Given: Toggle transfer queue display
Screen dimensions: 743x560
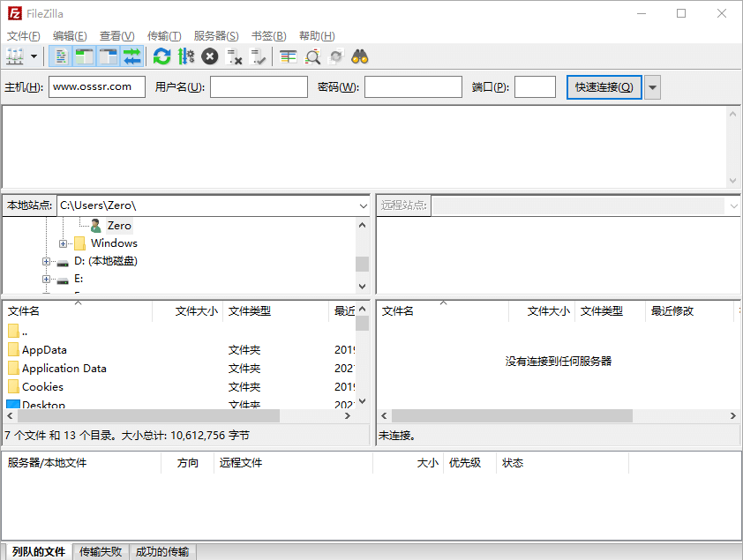Looking at the screenshot, I should click(x=132, y=56).
